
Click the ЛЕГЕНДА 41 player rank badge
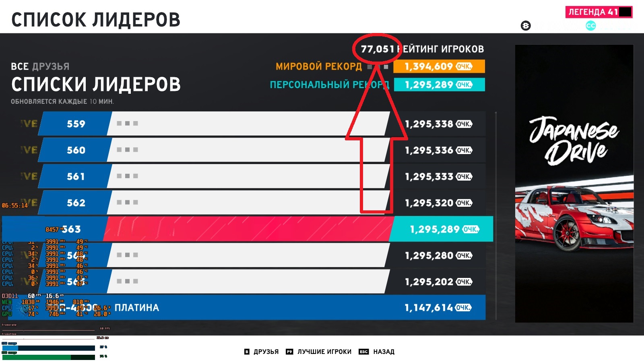point(599,12)
